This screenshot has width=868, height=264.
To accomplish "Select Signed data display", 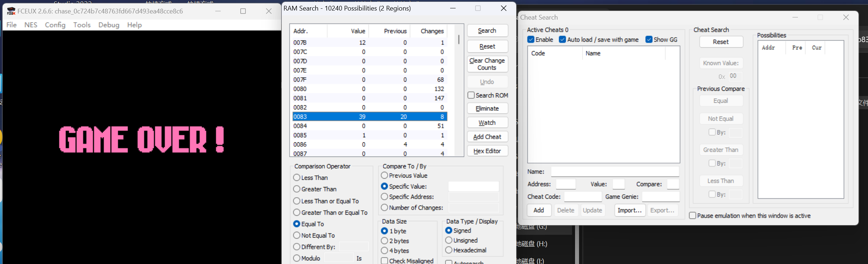I will point(458,231).
